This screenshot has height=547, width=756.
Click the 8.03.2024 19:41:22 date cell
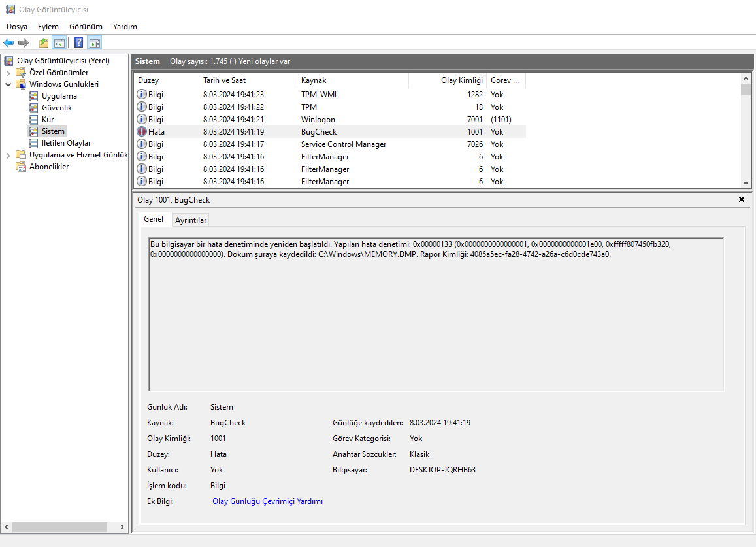coord(233,107)
